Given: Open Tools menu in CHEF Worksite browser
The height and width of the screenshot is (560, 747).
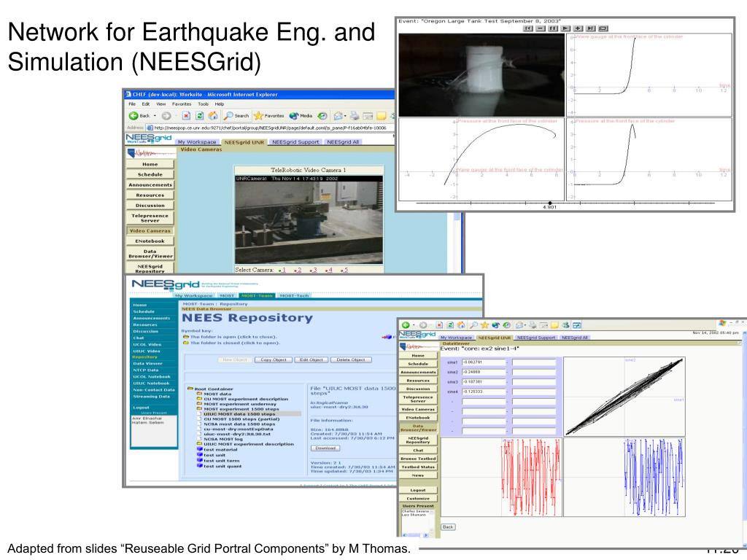Looking at the screenshot, I should click(x=203, y=104).
